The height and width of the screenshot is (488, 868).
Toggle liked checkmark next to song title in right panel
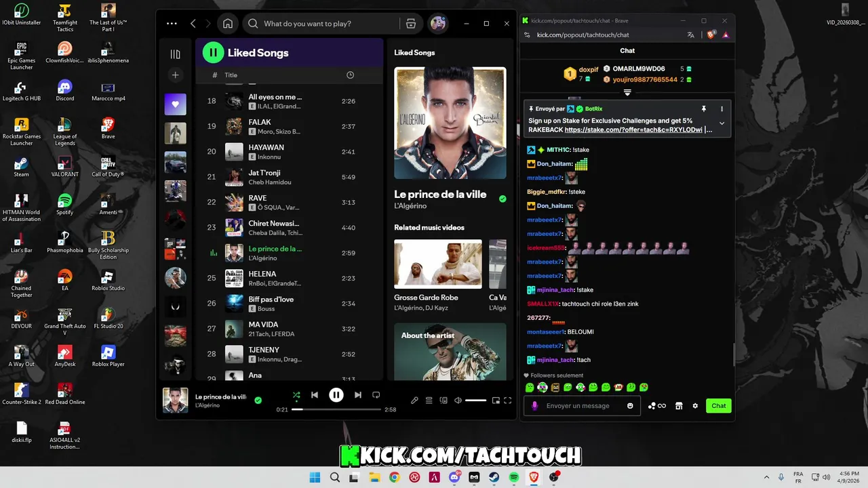(502, 199)
